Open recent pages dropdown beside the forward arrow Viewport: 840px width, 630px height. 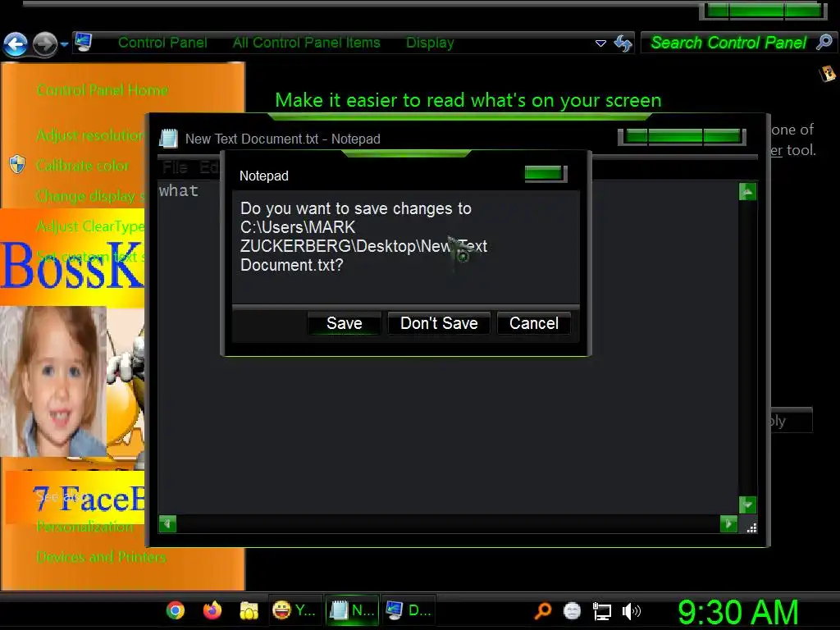click(64, 44)
